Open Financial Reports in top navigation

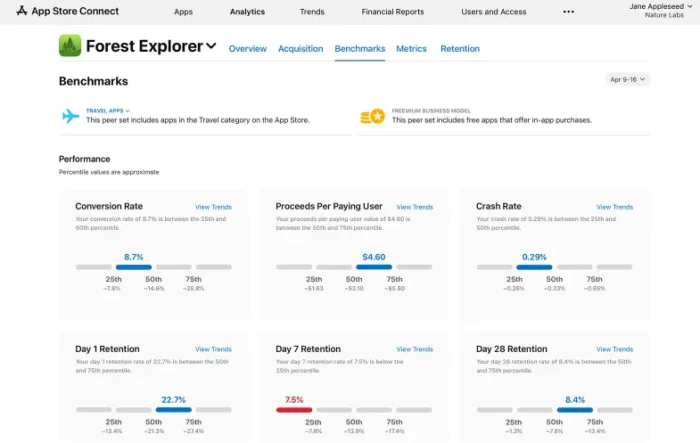tap(392, 12)
